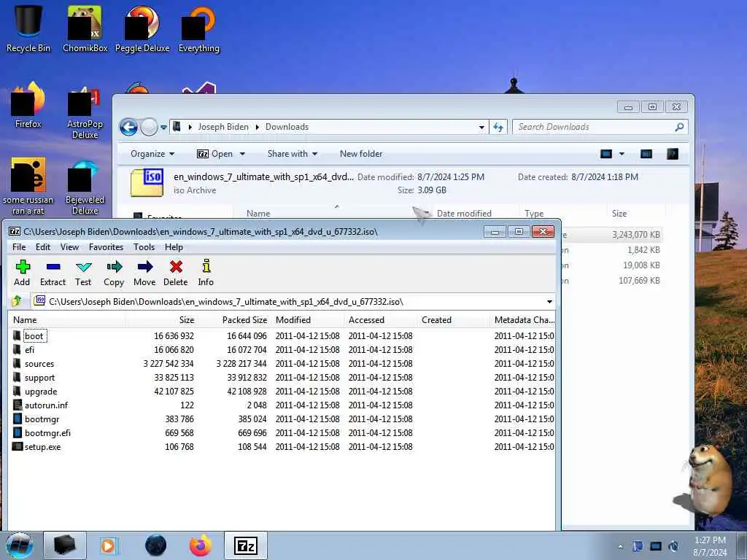The width and height of the screenshot is (747, 560).
Task: Expand the Open button dropdown arrow
Action: point(242,154)
